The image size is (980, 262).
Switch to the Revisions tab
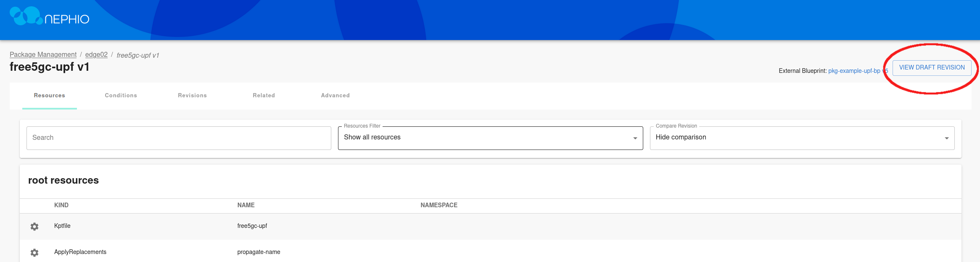click(192, 96)
